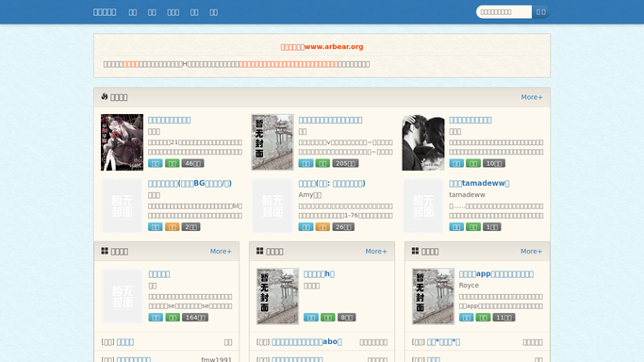The height and width of the screenshot is (362, 644).
Task: Open More+ in the right category panel
Action: pos(532,251)
